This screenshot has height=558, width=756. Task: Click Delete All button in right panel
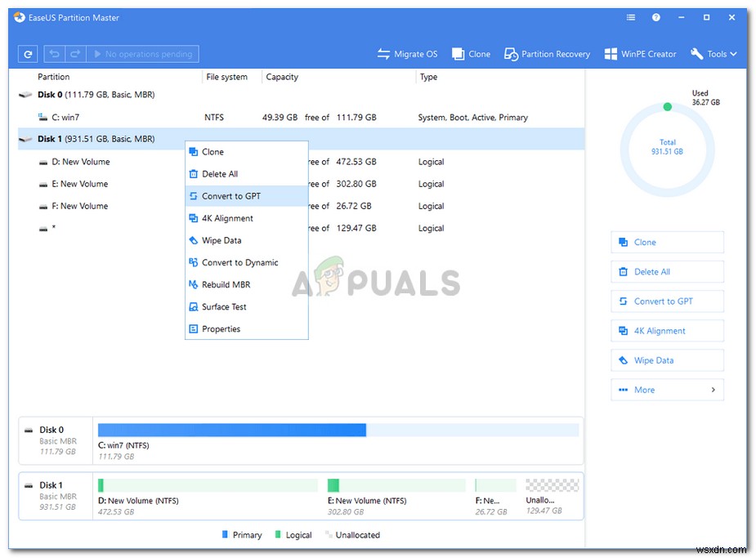tap(667, 272)
